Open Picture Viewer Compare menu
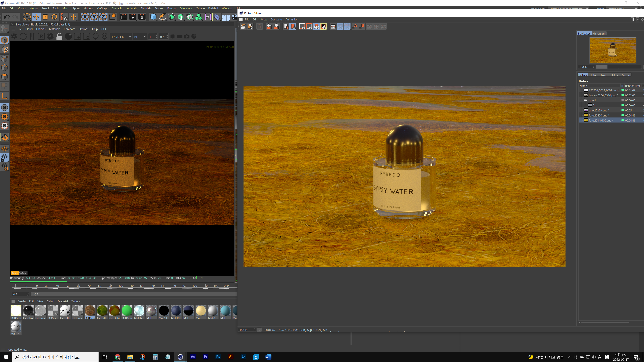Image resolution: width=644 pixels, height=362 pixels. click(x=276, y=19)
